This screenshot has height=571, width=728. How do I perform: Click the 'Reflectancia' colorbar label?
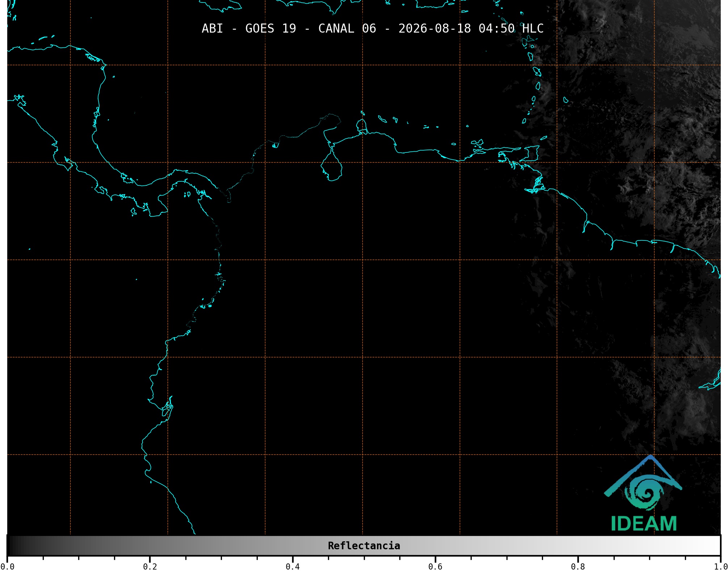(x=364, y=546)
